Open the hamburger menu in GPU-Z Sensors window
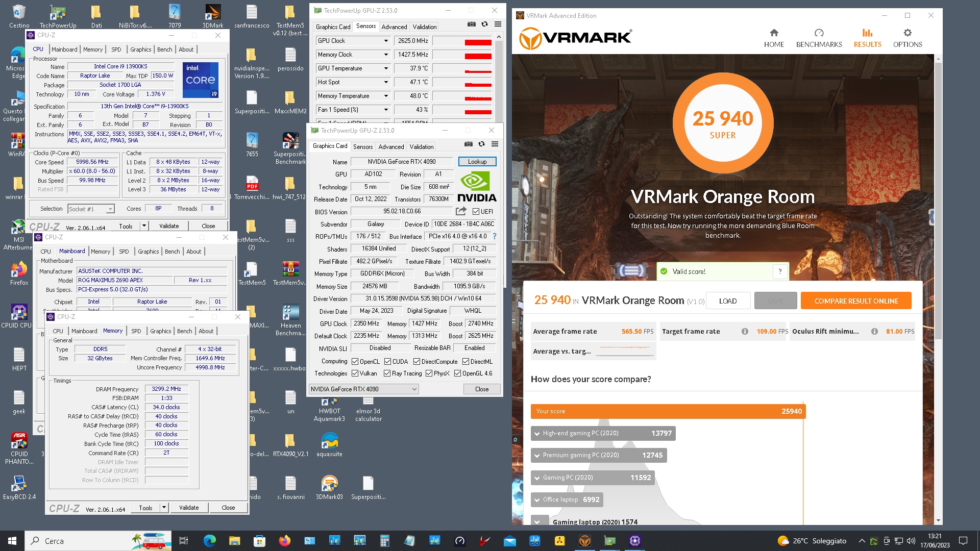980x551 pixels. [498, 24]
